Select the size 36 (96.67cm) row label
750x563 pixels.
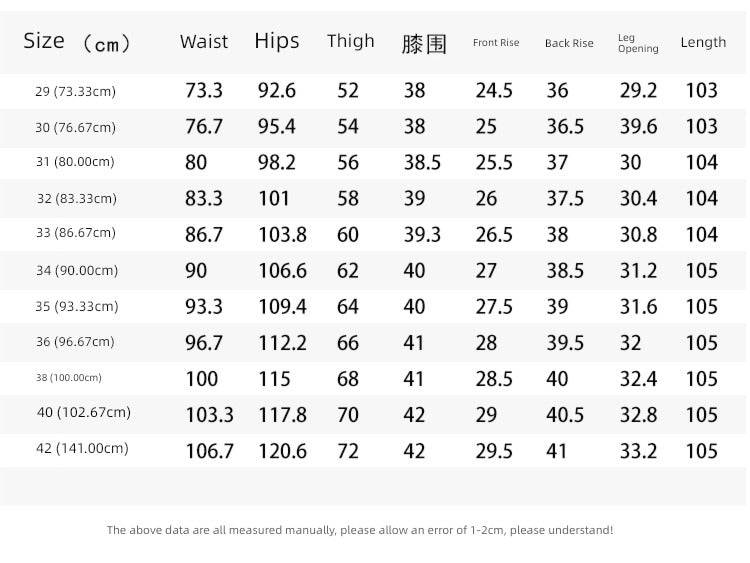(x=75, y=342)
